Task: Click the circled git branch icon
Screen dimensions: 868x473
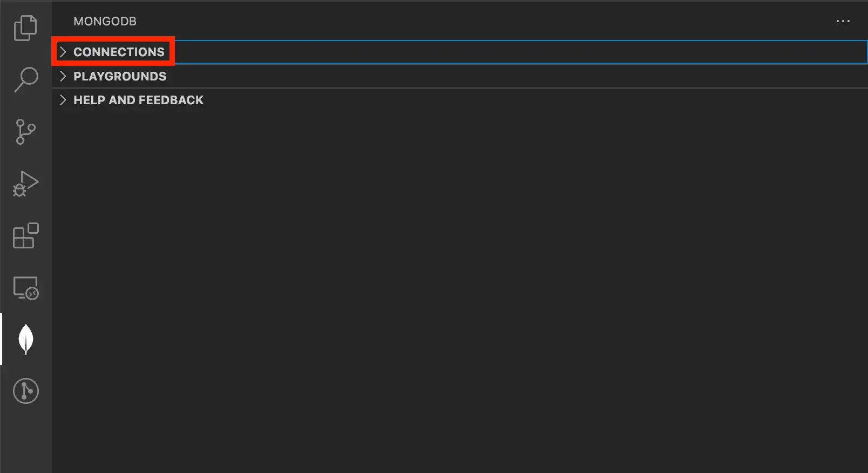Action: tap(25, 390)
